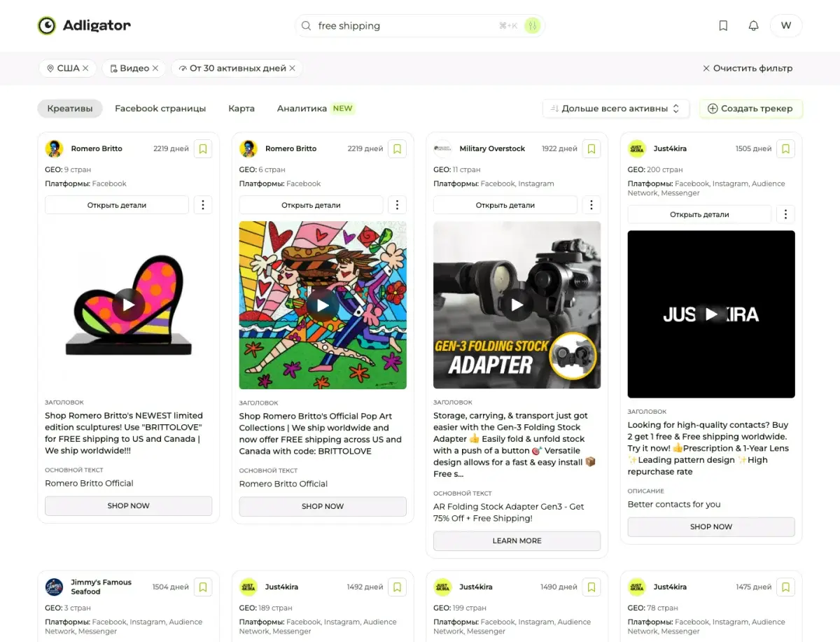
Task: Remove the От 30 активных дней filter
Action: click(293, 68)
